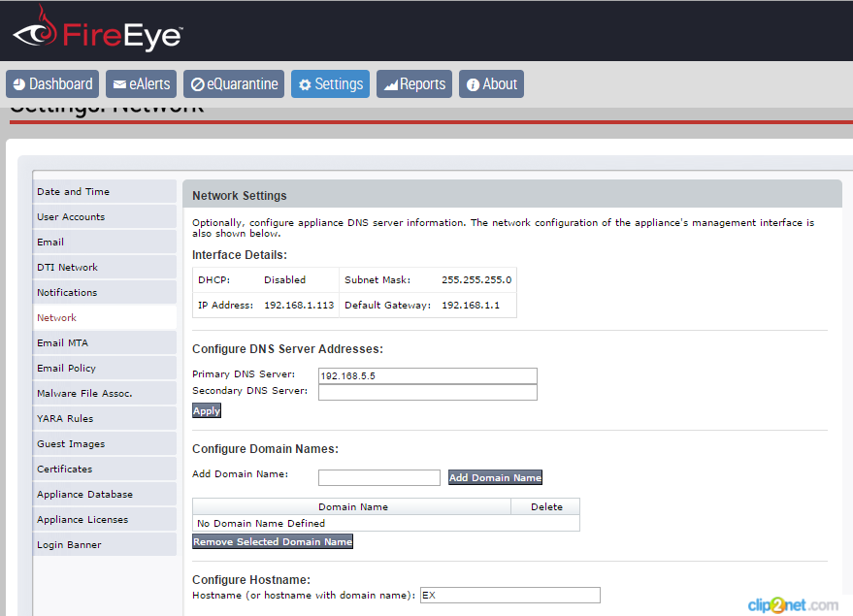Screen dimensions: 853x616
Task: Click the Configure Domain Names heading
Action: pos(265,449)
